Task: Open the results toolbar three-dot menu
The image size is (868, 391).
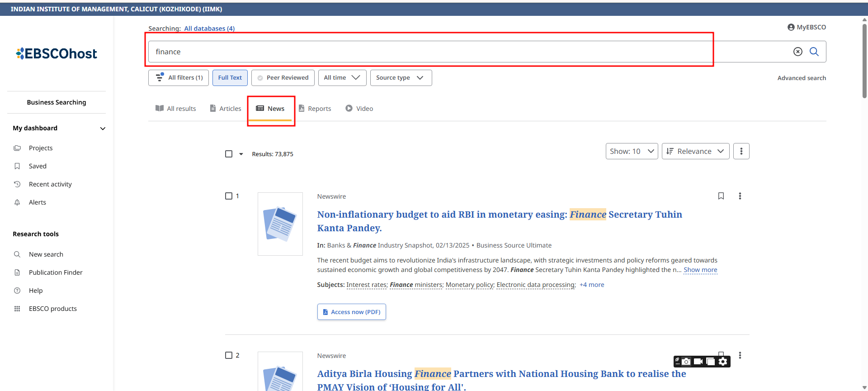Action: (x=741, y=151)
